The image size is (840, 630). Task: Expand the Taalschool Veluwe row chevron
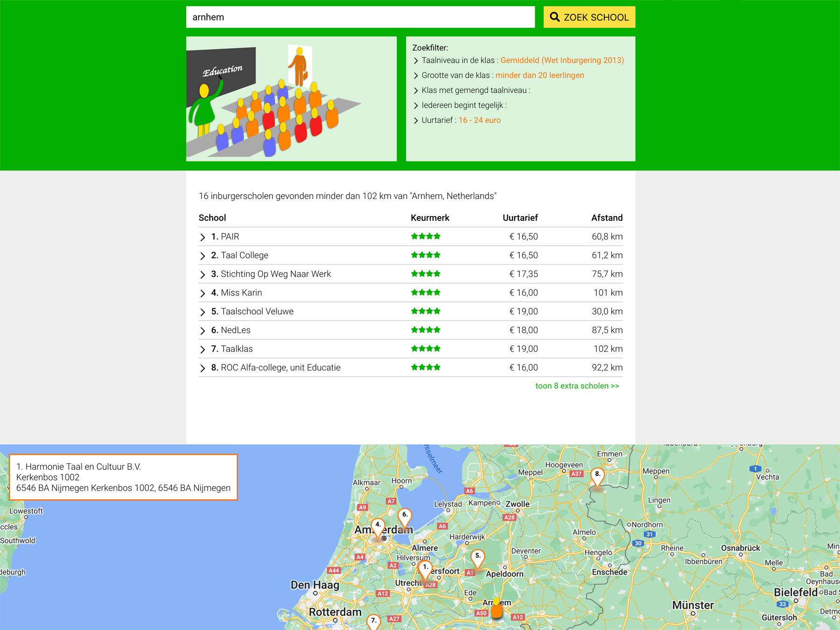pyautogui.click(x=203, y=312)
